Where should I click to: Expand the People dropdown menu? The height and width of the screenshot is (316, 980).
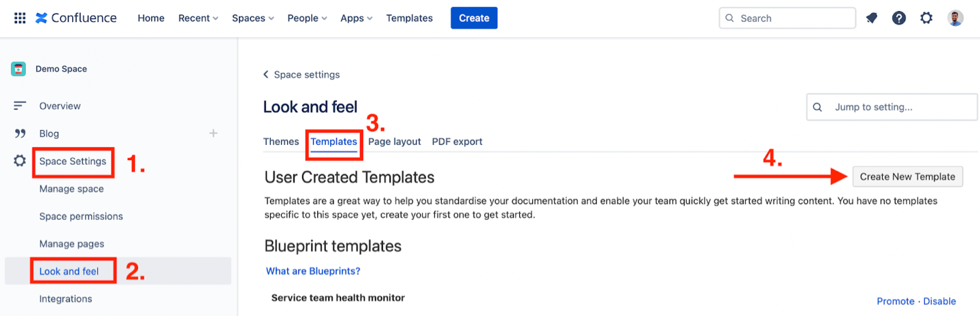tap(307, 18)
